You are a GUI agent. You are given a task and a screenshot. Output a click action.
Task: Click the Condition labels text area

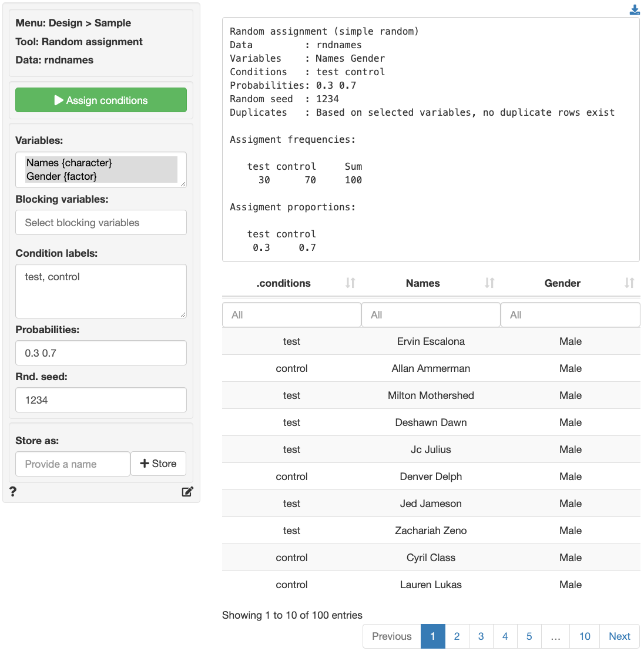click(x=101, y=291)
